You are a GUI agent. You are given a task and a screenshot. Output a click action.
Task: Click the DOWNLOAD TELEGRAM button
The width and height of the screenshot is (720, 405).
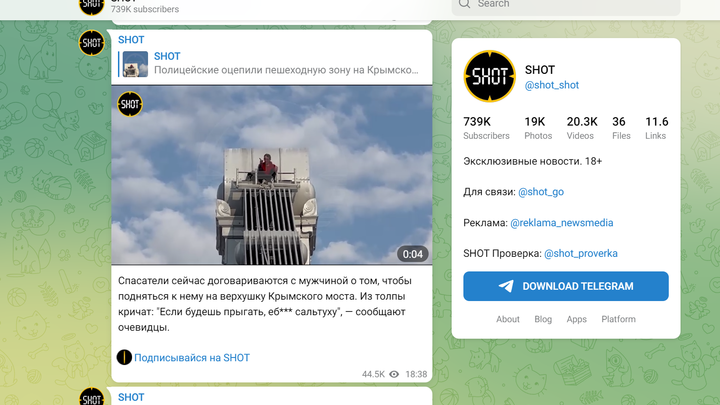[x=566, y=286]
